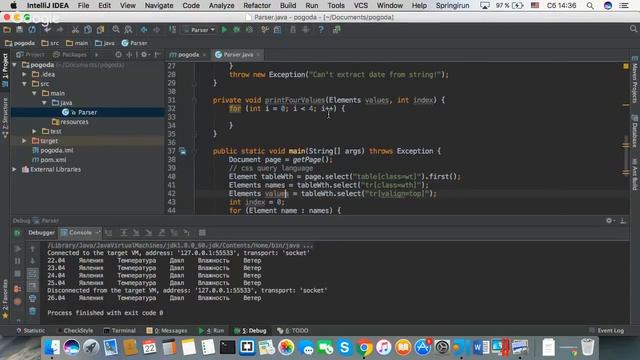The height and width of the screenshot is (360, 640).
Task: Open the 6: TODO tool window
Action: [x=293, y=331]
